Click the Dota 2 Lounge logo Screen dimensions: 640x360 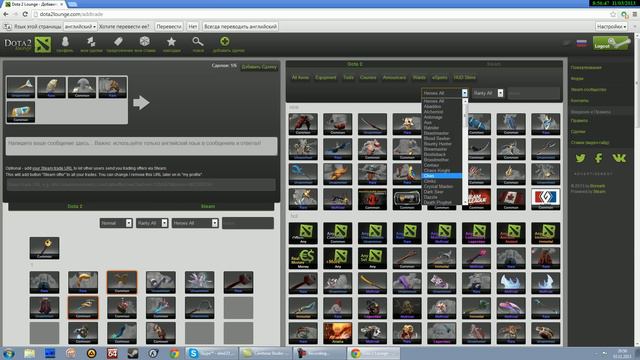[x=28, y=44]
